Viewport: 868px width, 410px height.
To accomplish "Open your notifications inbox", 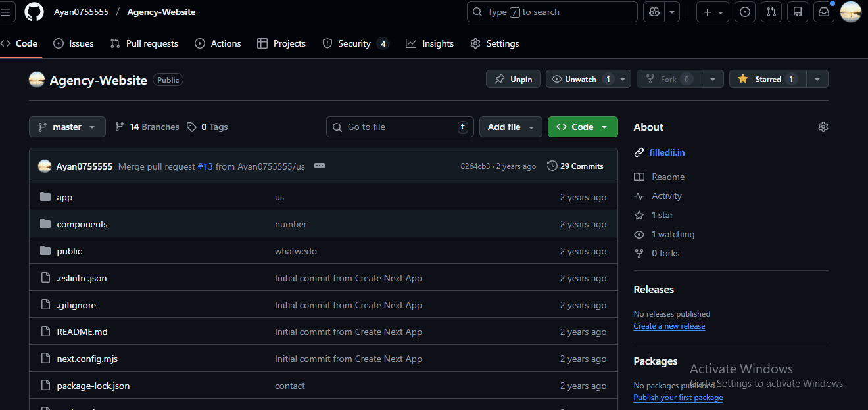I will click(x=823, y=11).
